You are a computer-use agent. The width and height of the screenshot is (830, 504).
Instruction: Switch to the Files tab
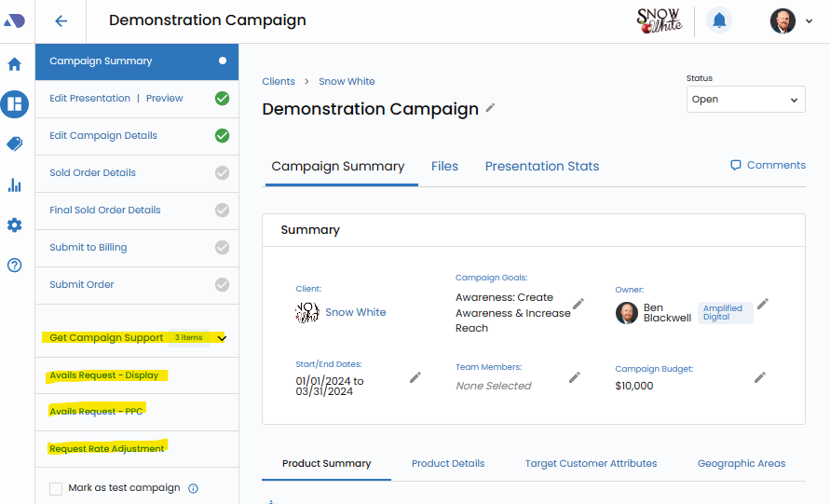click(x=444, y=167)
